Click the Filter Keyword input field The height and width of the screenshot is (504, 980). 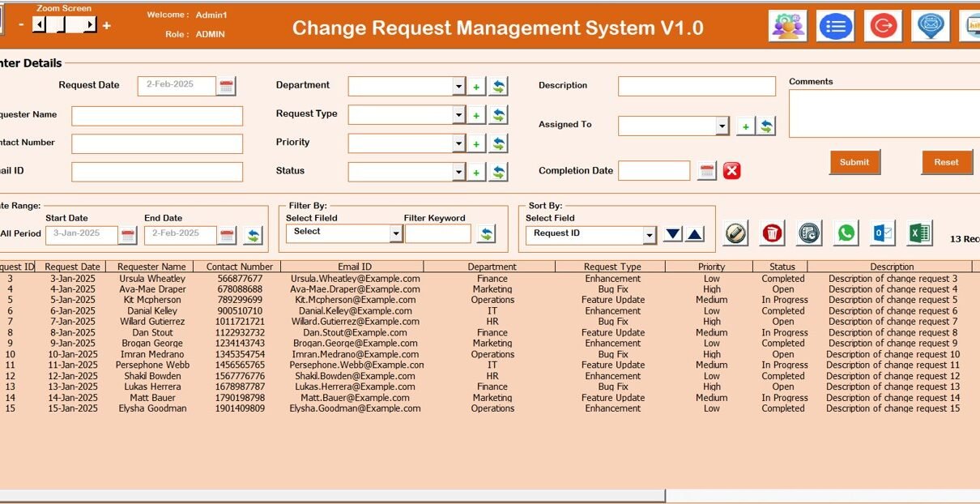pos(437,234)
